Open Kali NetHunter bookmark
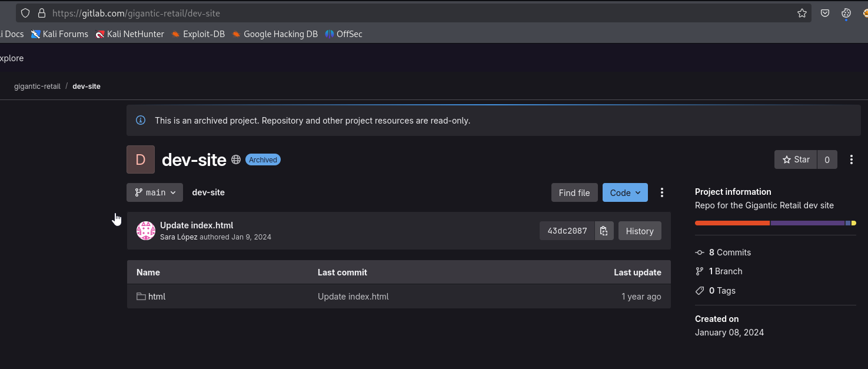 click(x=129, y=34)
